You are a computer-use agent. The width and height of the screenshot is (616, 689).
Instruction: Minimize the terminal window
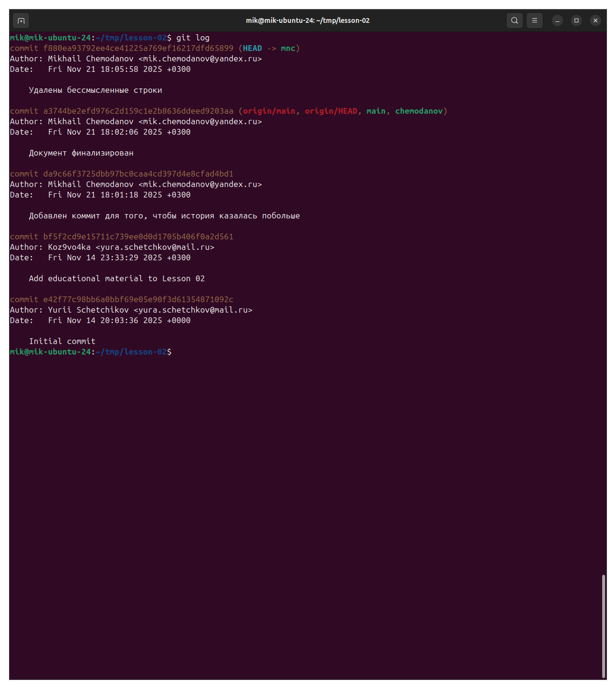pyautogui.click(x=557, y=20)
